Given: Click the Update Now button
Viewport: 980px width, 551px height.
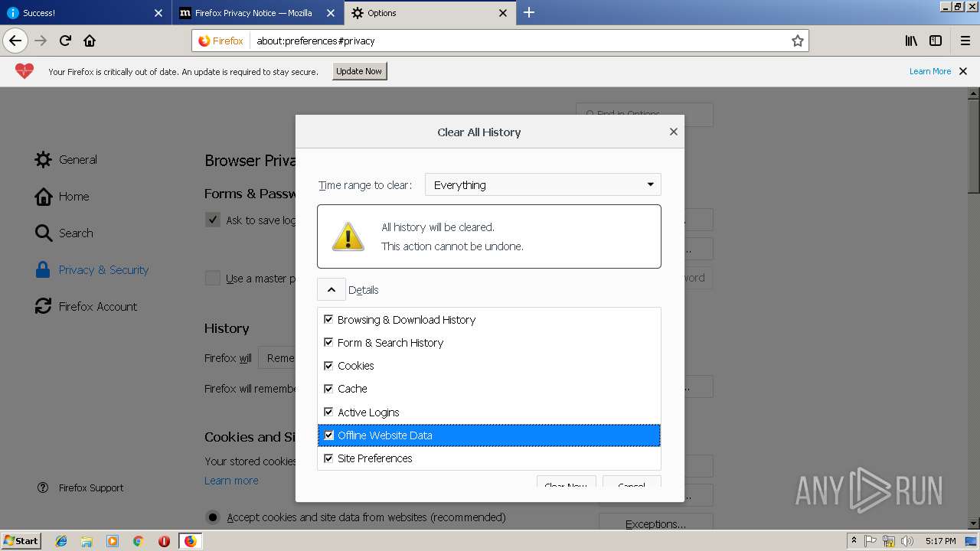Looking at the screenshot, I should click(359, 71).
